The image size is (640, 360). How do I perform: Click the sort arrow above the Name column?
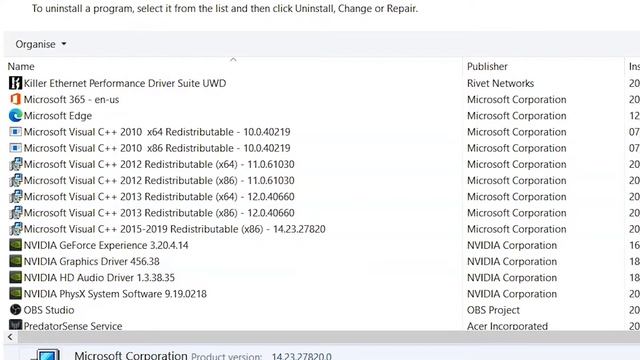tap(233, 60)
